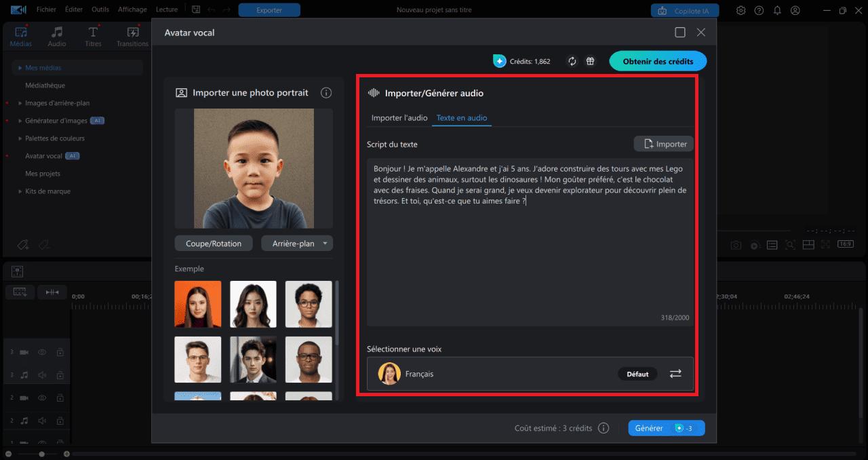
Task: Expand Palettes de couleurs category
Action: 20,138
